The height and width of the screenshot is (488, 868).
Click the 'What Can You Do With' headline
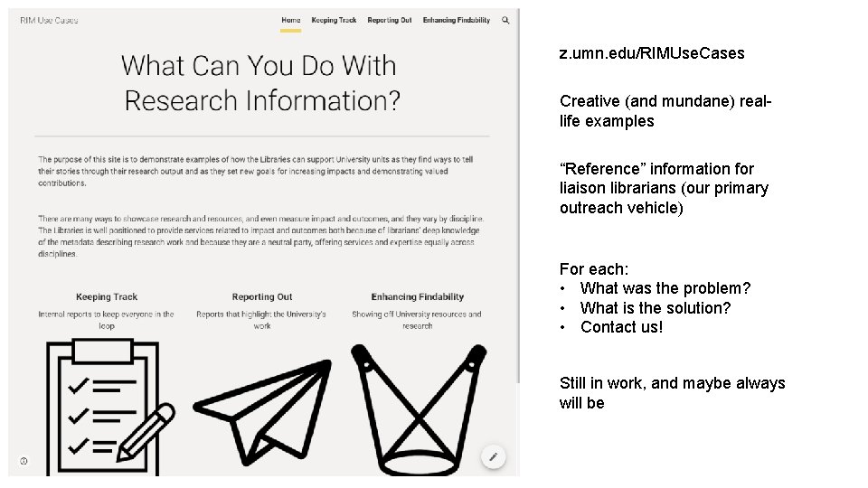(259, 65)
